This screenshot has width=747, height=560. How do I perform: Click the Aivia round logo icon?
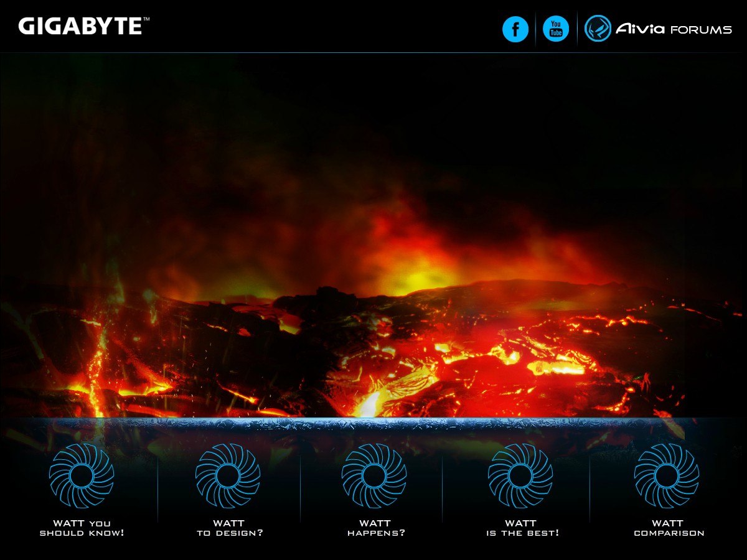coord(598,29)
